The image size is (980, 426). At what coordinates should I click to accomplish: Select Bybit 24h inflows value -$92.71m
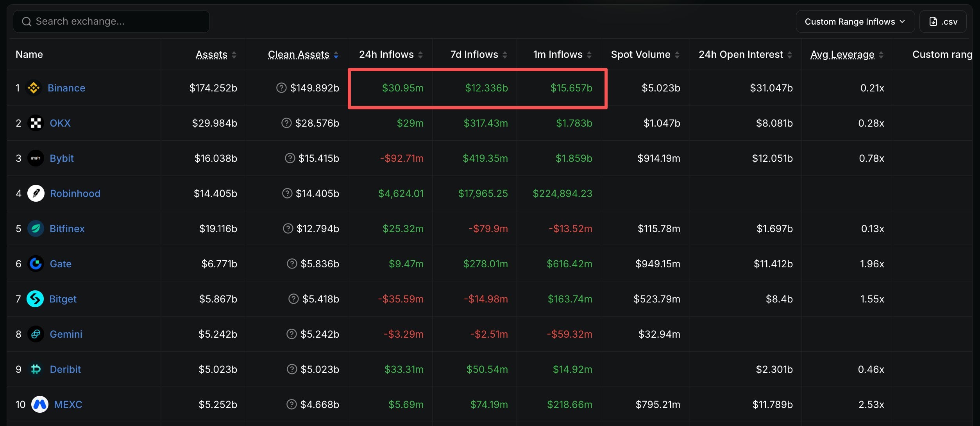tap(402, 158)
